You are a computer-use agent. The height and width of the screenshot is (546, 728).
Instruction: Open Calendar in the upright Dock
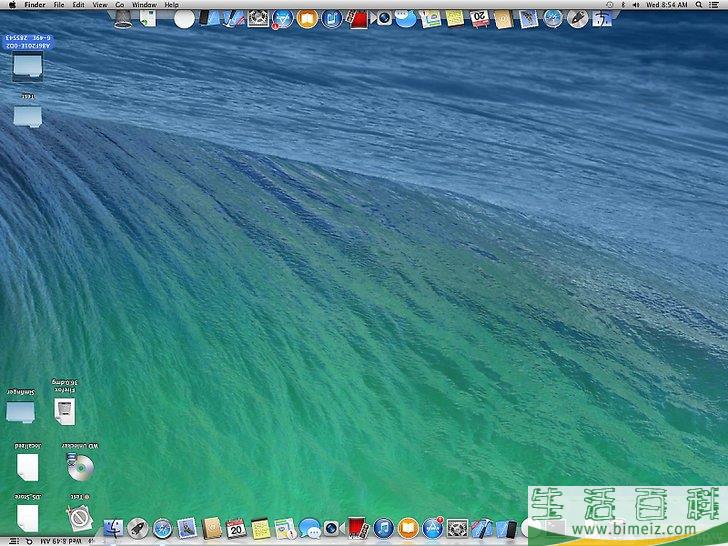tap(236, 528)
